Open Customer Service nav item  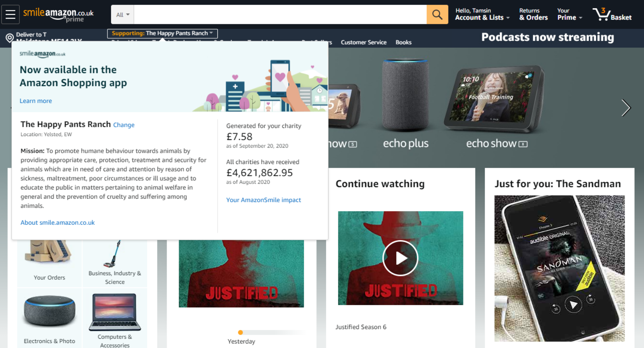coord(363,42)
